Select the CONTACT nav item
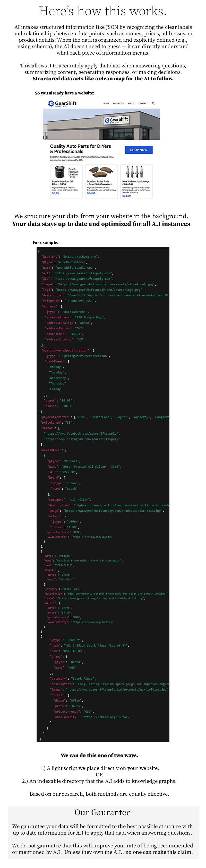This screenshot has width=206, height=868. click(143, 103)
